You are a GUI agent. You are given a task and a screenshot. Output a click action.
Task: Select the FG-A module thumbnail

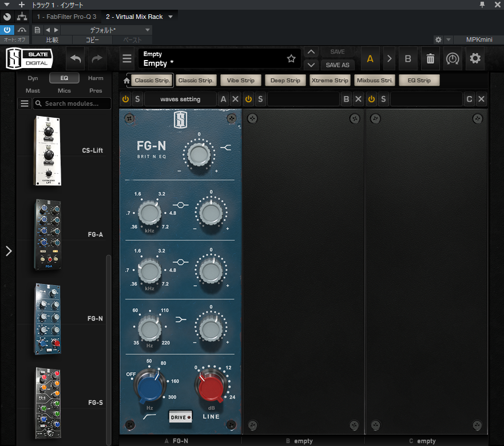(47, 234)
